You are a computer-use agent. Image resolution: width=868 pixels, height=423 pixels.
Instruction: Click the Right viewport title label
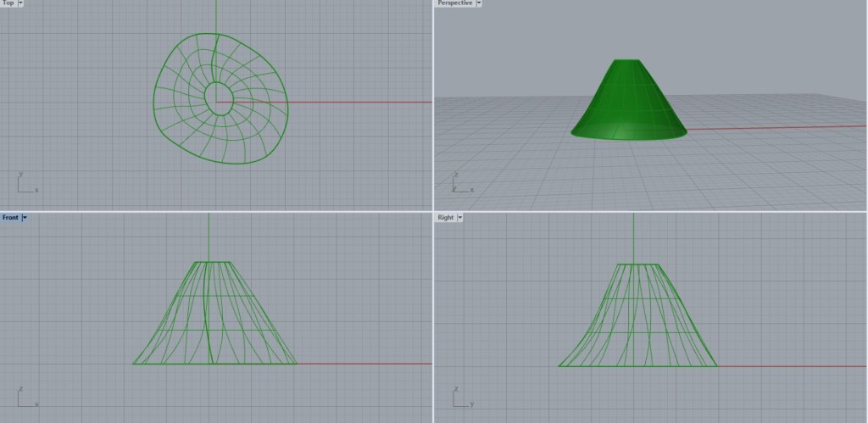click(445, 218)
